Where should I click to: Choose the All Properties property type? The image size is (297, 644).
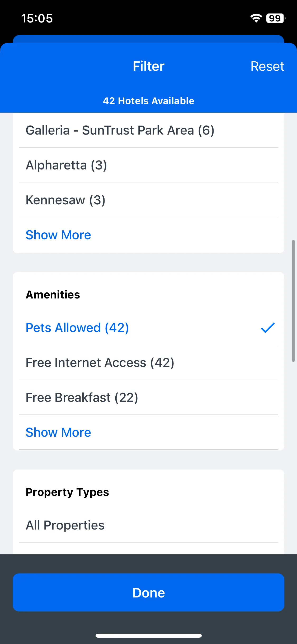(x=148, y=525)
